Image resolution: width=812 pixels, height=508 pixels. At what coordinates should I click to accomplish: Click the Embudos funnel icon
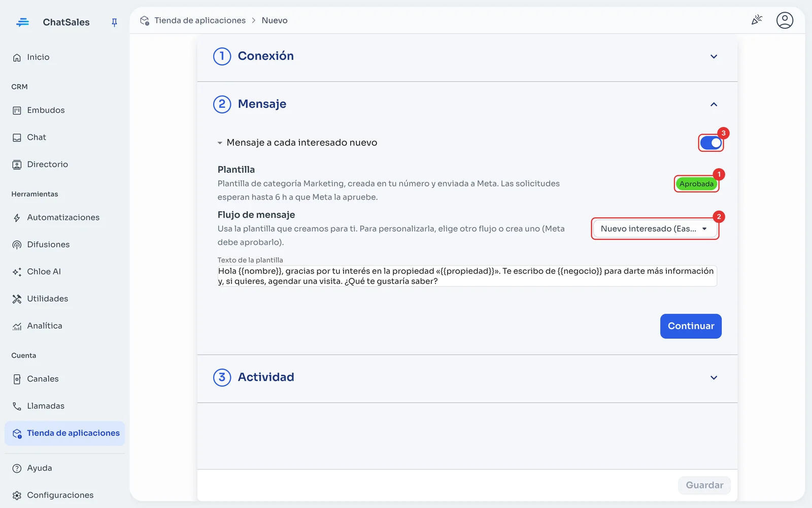tap(17, 110)
